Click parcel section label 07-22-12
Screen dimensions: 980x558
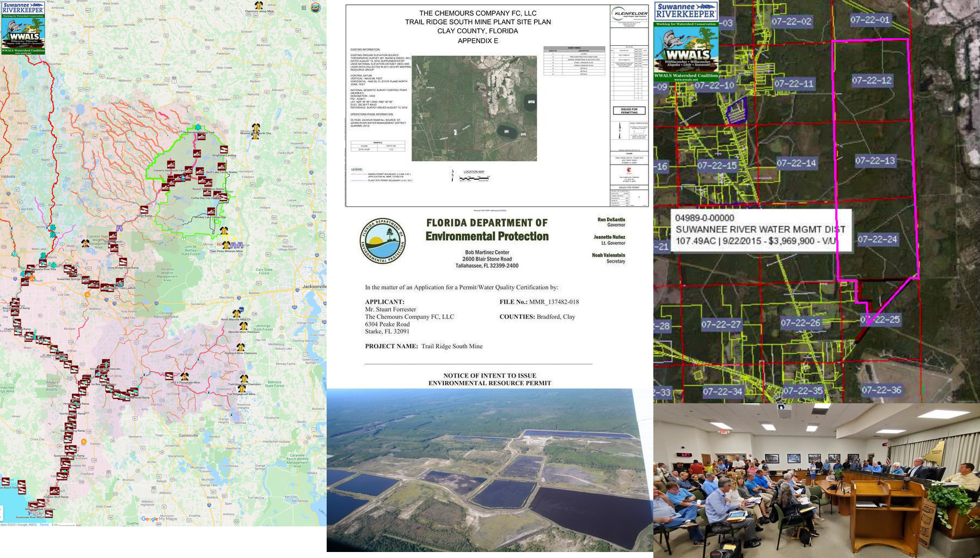872,80
